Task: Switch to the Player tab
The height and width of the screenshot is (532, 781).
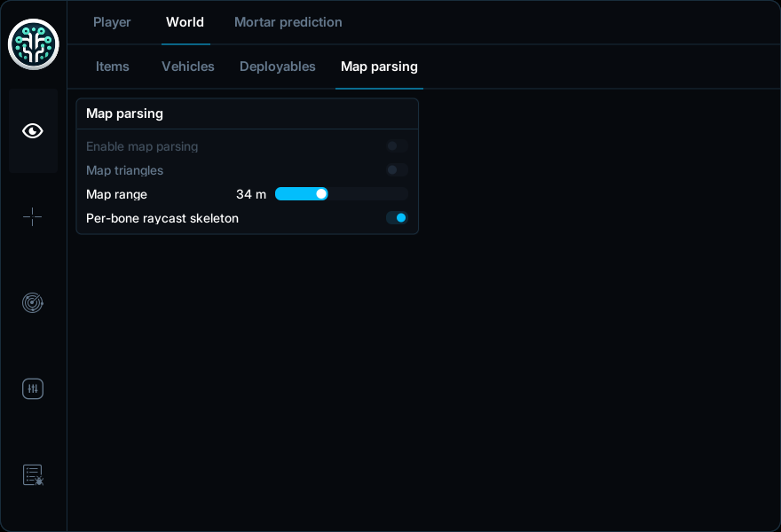Action: [112, 22]
